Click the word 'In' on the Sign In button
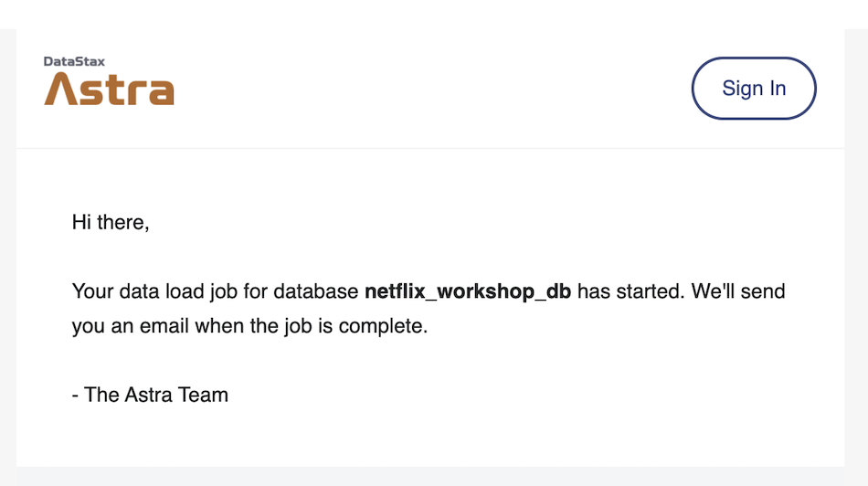This screenshot has width=868, height=486. [778, 88]
